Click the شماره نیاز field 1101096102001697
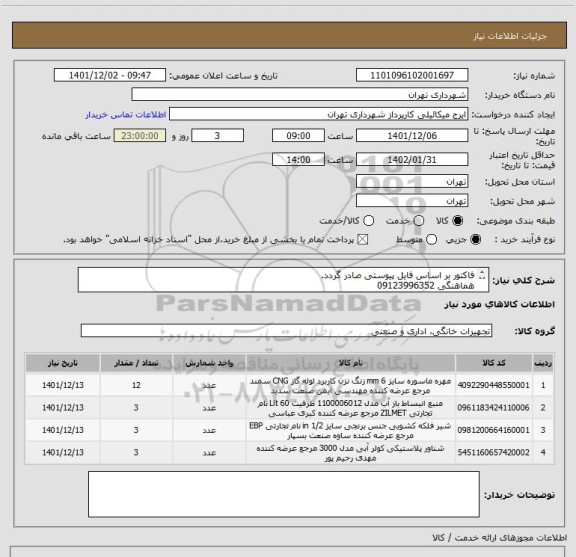The image size is (576, 557). coord(412,75)
